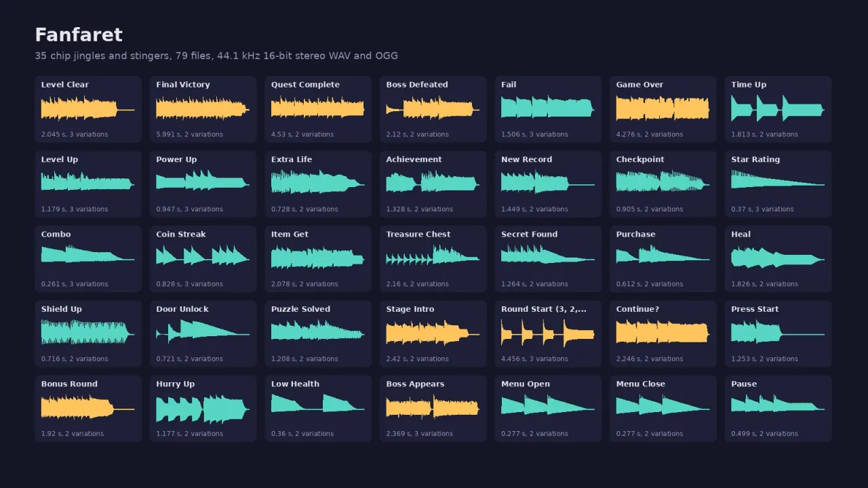Click the "Hurry Up" title
Viewport: 868px width, 488px height.
coord(176,384)
